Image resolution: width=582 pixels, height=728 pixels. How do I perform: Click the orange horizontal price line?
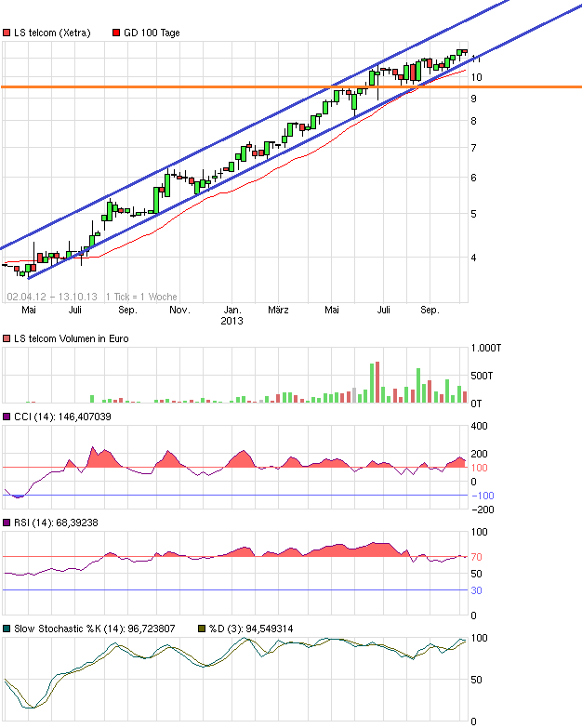tap(232, 86)
